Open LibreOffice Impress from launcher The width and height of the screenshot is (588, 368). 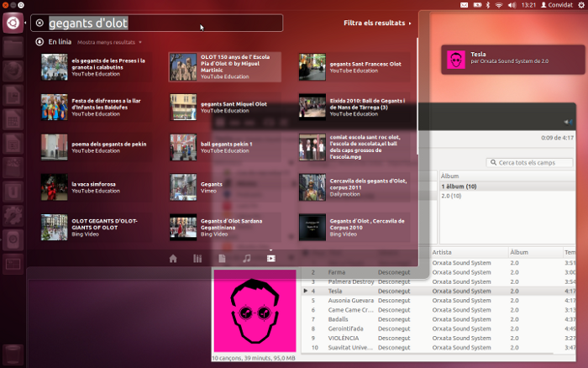13,144
